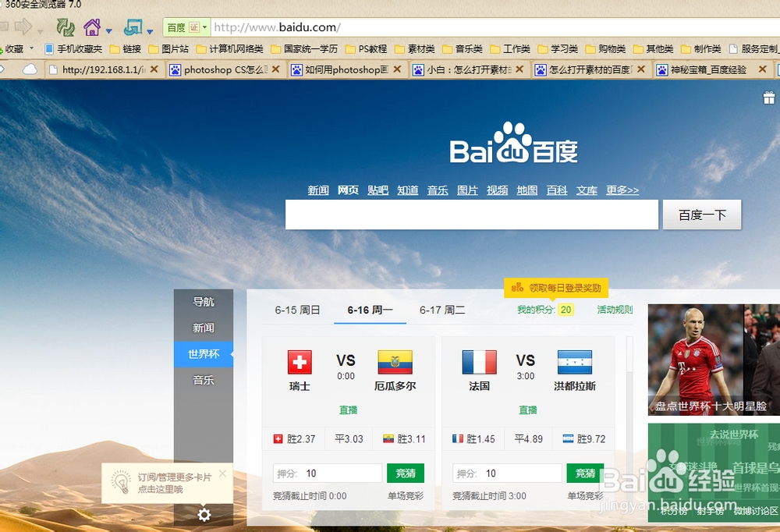Open the PS教程 bookmark folder
780x532 pixels.
(x=366, y=49)
